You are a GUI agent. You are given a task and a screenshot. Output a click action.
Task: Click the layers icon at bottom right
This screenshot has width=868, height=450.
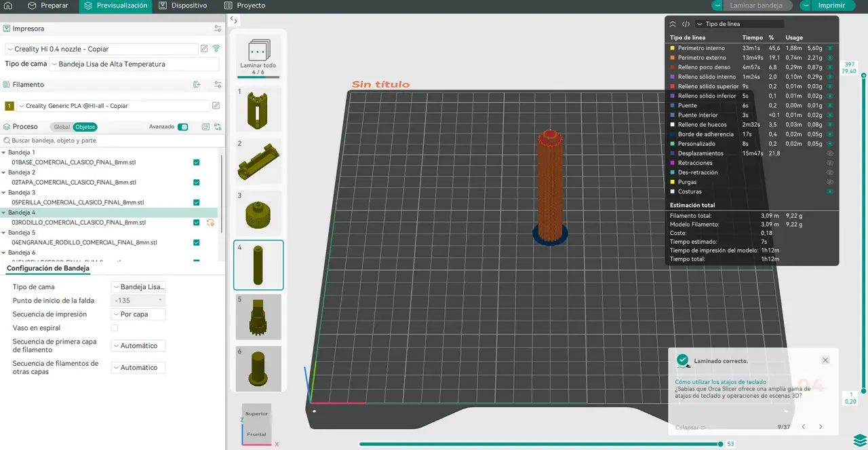859,439
